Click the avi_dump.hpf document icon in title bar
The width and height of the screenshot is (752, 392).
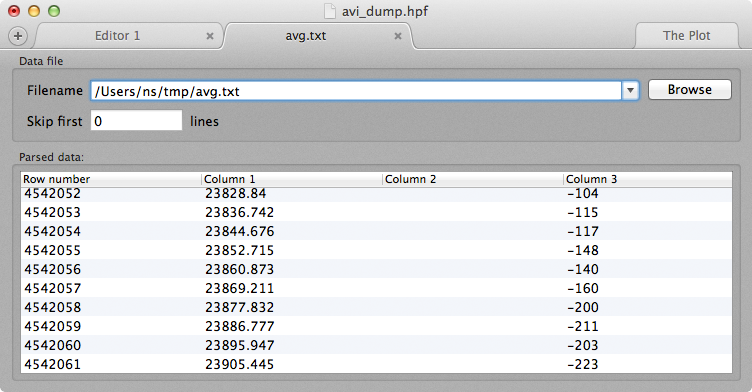coord(329,11)
